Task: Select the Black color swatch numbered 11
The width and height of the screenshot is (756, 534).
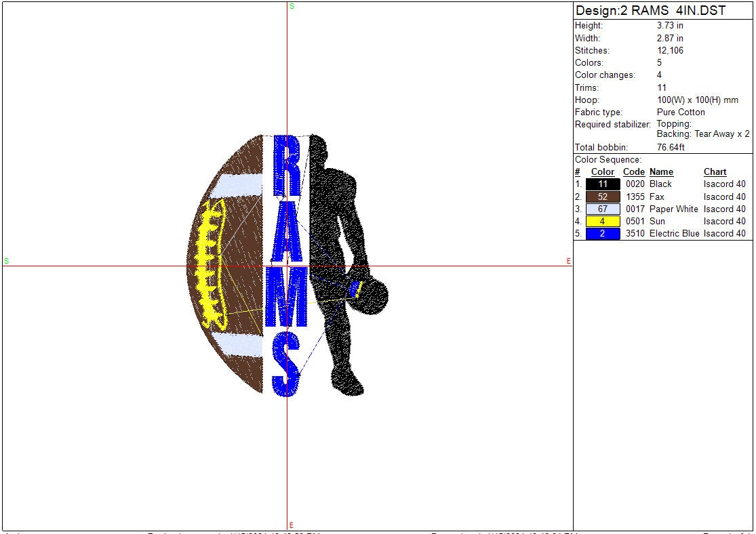Action: click(603, 184)
